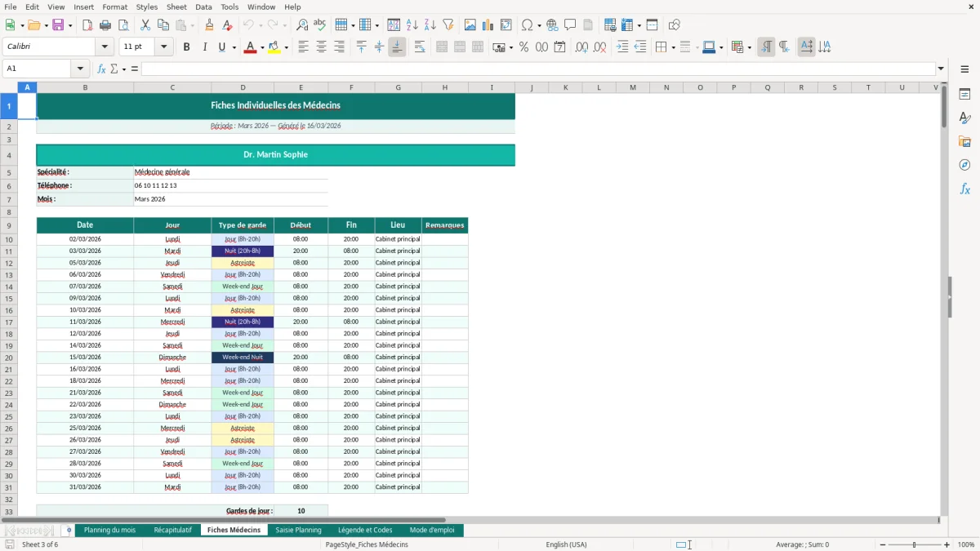Open the Special Character omega icon
The width and height of the screenshot is (980, 551).
click(527, 25)
